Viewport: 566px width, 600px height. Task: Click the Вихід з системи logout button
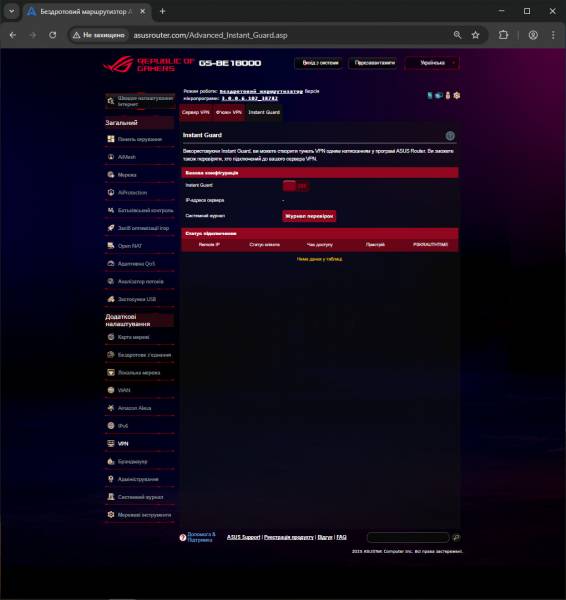[x=320, y=63]
